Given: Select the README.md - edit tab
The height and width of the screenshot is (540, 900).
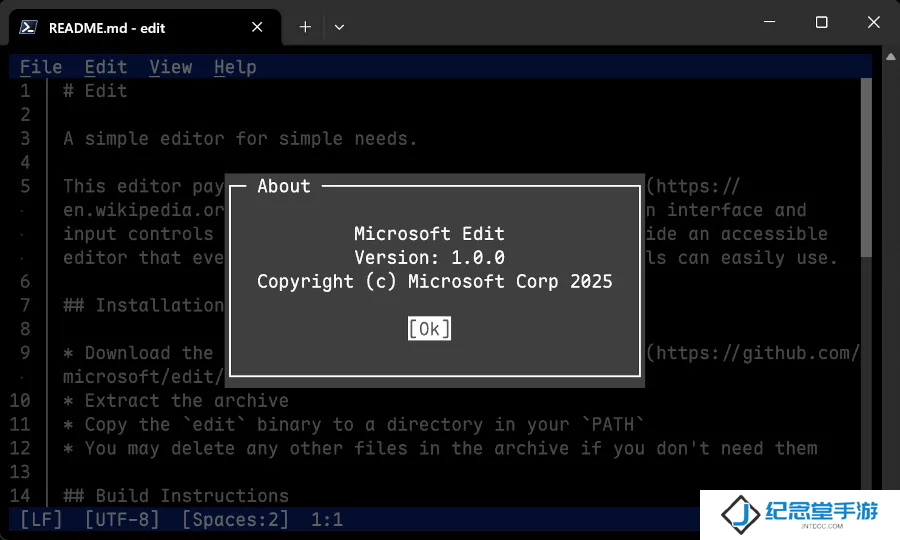Looking at the screenshot, I should click(x=145, y=28).
